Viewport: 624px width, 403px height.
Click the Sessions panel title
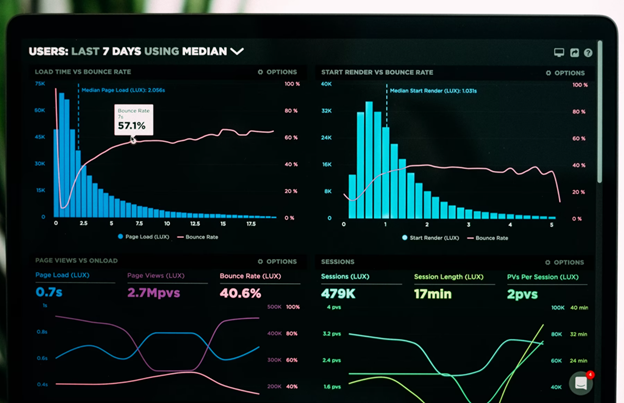pyautogui.click(x=337, y=262)
